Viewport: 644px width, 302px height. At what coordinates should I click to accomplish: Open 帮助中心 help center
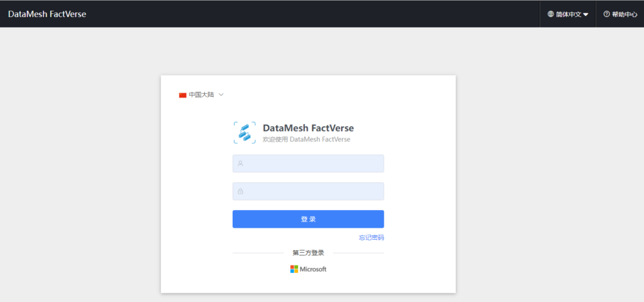click(620, 14)
